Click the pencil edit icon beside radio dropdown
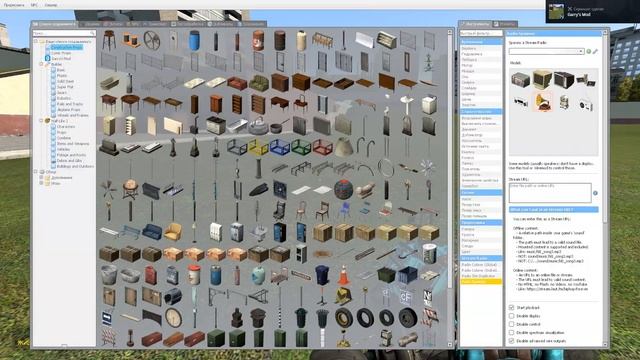The height and width of the screenshot is (360, 640). point(595,51)
